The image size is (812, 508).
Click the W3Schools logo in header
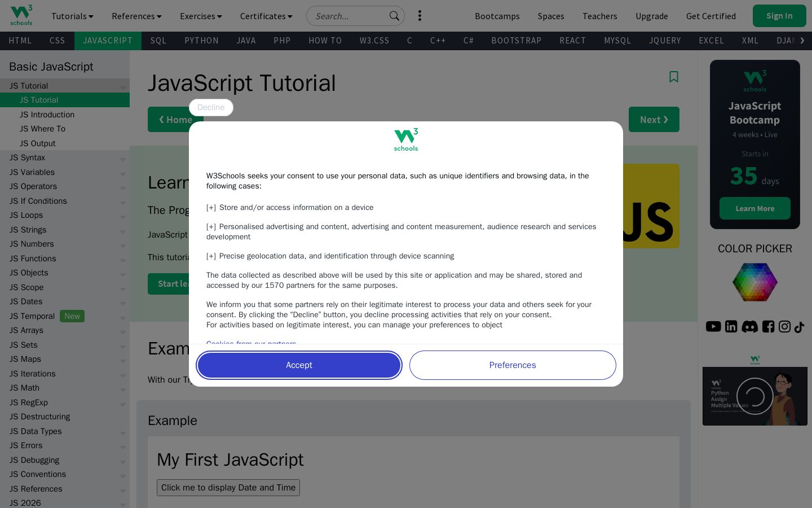tap(21, 15)
